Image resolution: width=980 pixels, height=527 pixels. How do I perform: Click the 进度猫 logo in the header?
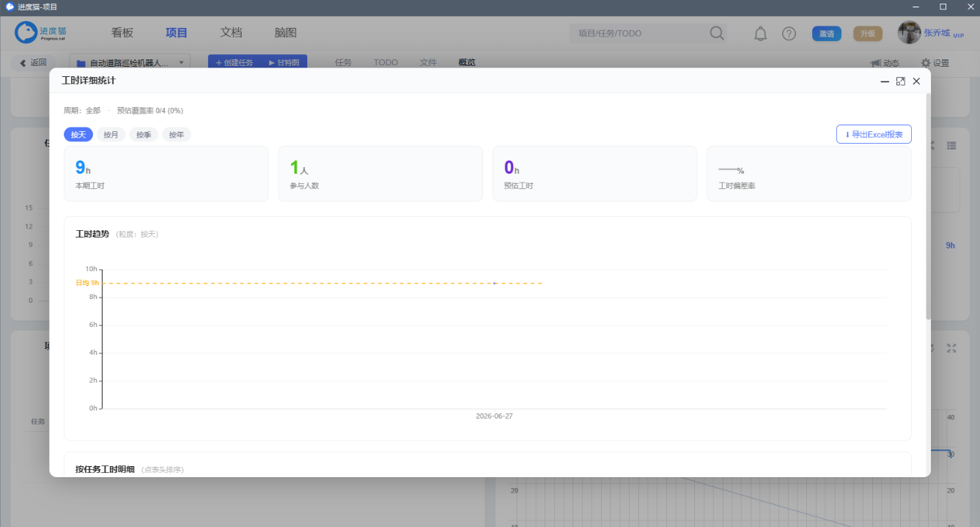coord(42,33)
